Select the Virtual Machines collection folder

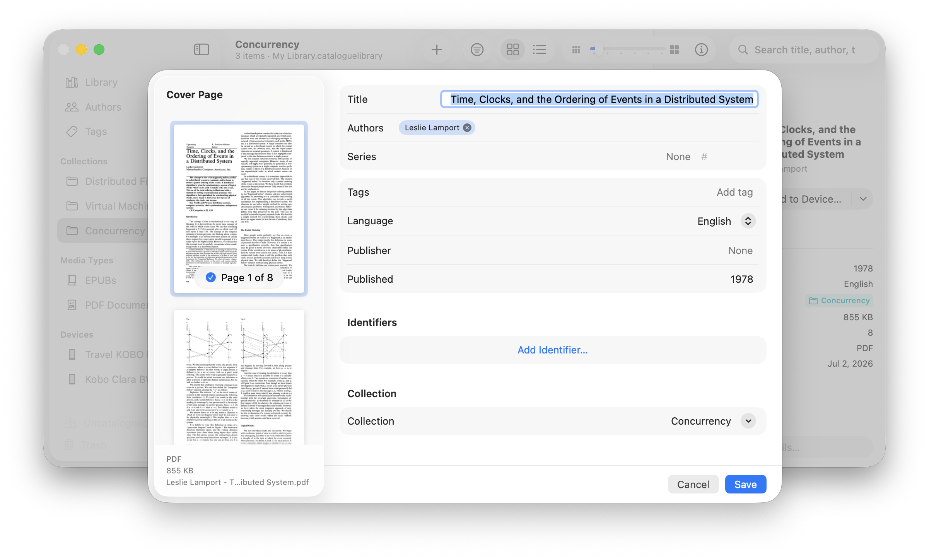103,206
